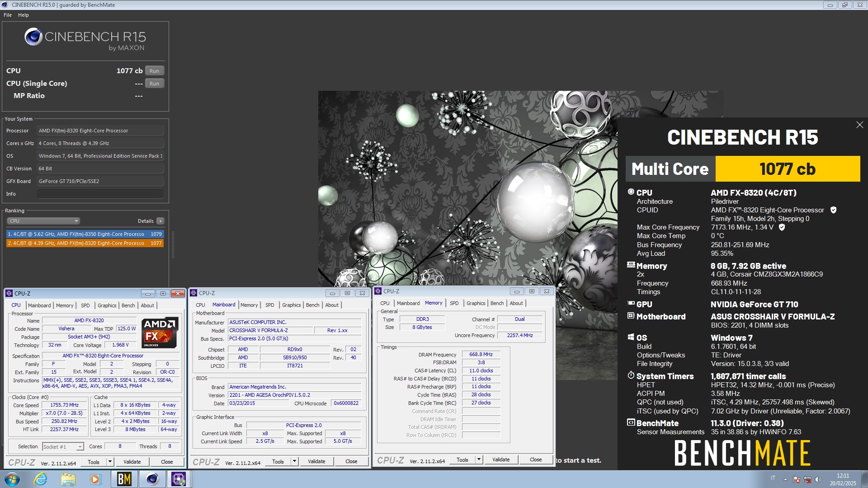868x488 pixels.
Task: Click Show Desktop strip at taskbar end
Action: 864,479
